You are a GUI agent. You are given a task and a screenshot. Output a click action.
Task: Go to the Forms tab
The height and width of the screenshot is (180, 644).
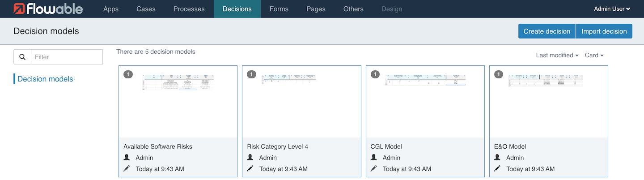[x=279, y=9]
